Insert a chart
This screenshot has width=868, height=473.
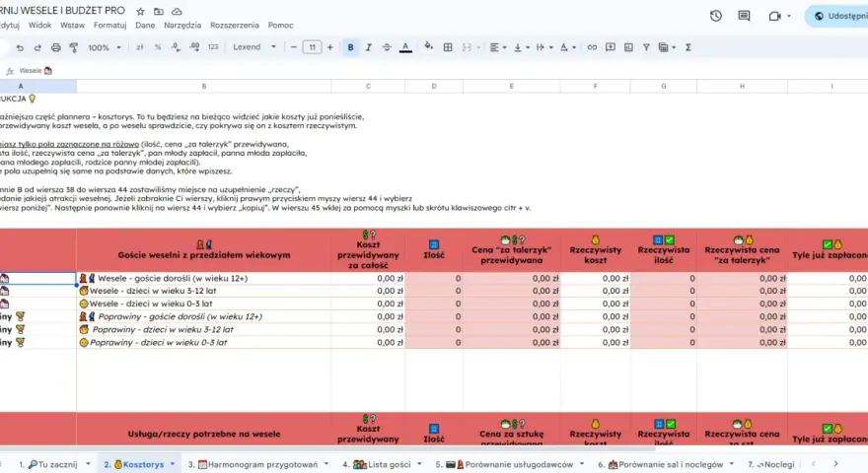[628, 47]
